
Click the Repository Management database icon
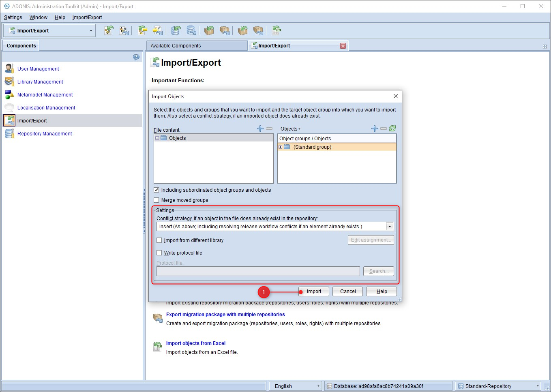9,133
